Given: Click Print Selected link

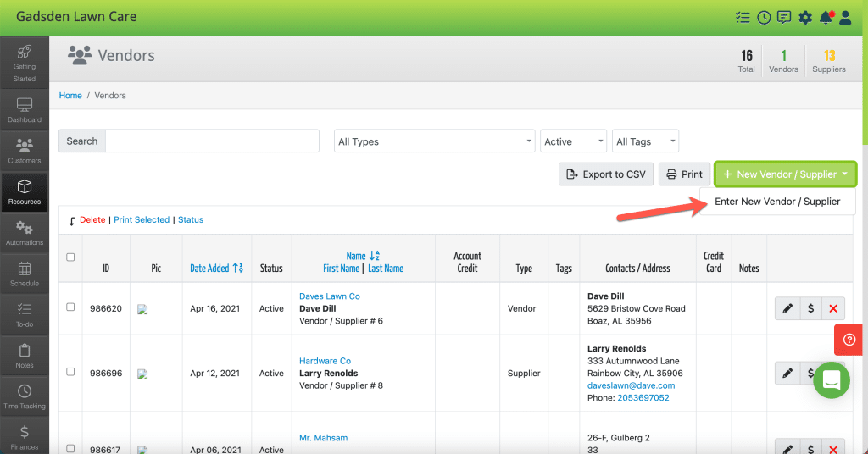Looking at the screenshot, I should (x=142, y=219).
